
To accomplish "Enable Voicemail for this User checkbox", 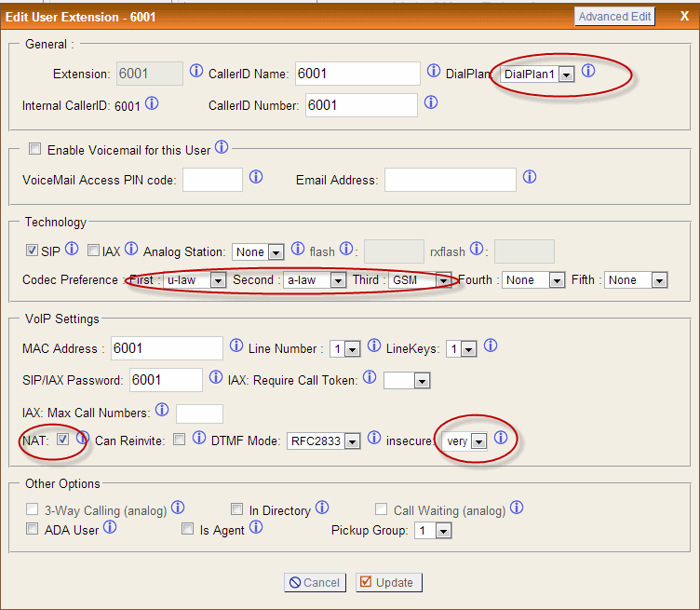I will 34,149.
